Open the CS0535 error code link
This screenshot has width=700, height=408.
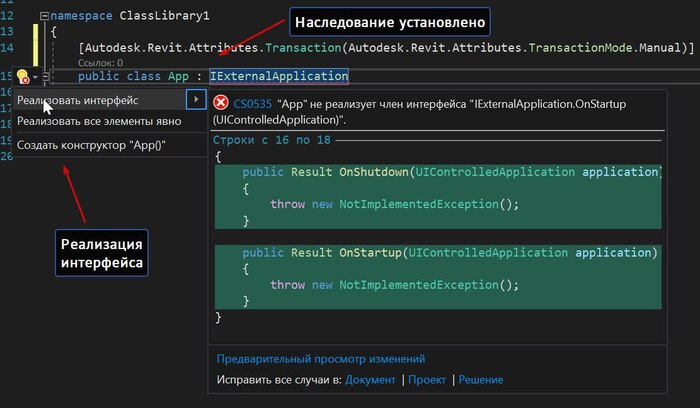click(252, 104)
